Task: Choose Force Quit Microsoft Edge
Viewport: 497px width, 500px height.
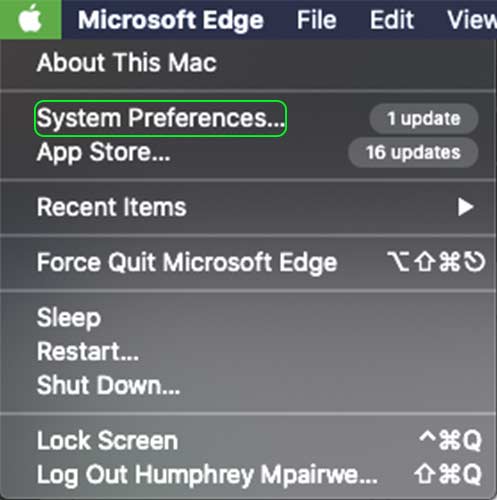Action: click(187, 263)
